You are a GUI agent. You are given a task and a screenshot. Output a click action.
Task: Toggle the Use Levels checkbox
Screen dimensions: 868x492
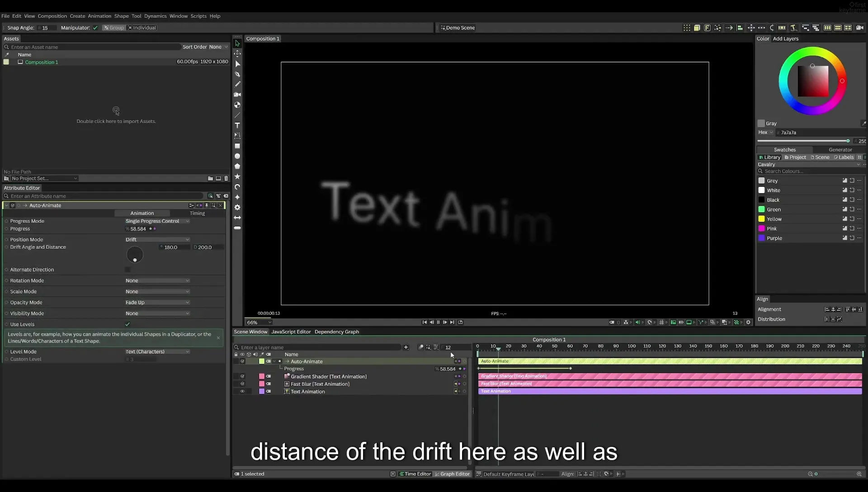coord(127,324)
